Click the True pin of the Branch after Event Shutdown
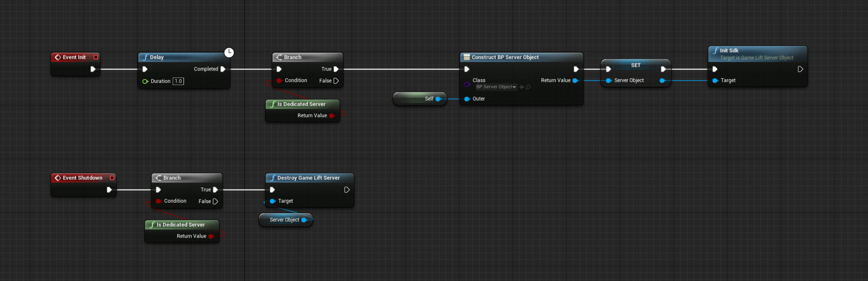This screenshot has height=281, width=868. pyautogui.click(x=215, y=190)
